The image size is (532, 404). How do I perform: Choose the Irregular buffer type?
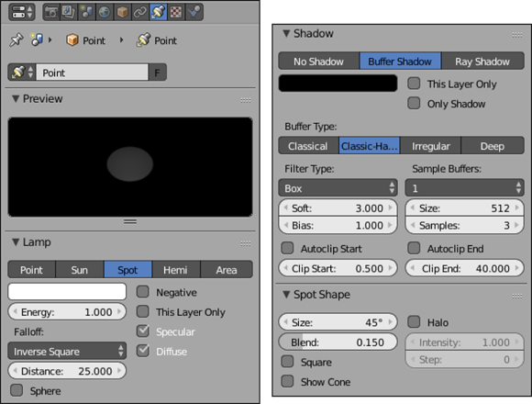tap(430, 146)
